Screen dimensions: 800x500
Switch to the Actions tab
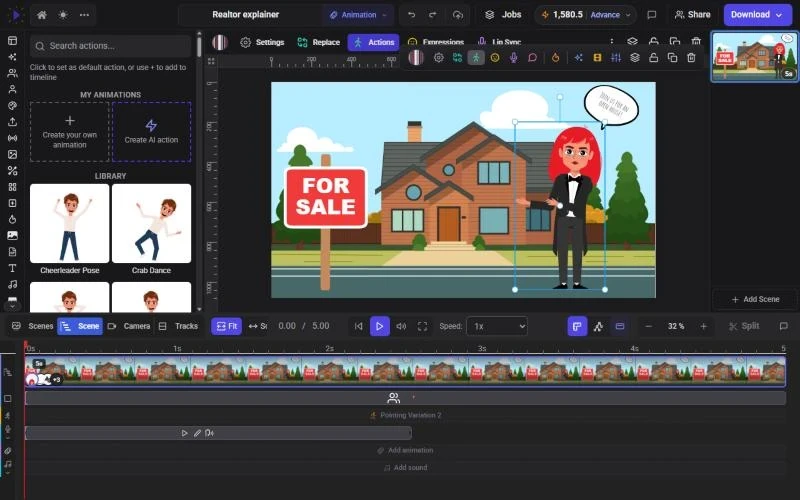click(374, 42)
